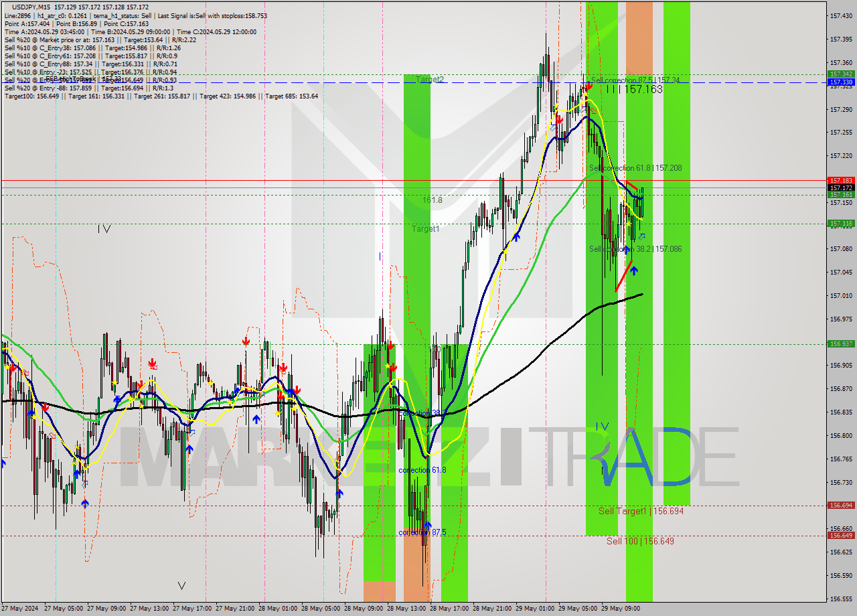Click 157.395 on the price axis

point(841,39)
